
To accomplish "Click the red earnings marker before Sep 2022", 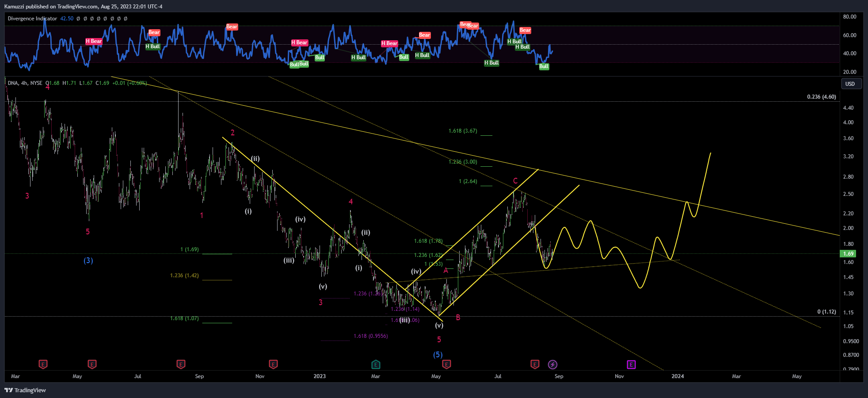I will point(181,364).
